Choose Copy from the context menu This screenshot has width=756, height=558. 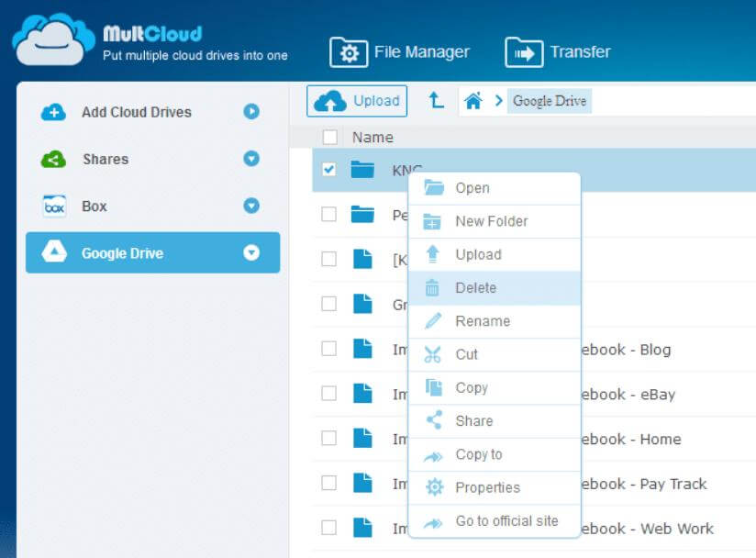click(x=495, y=387)
